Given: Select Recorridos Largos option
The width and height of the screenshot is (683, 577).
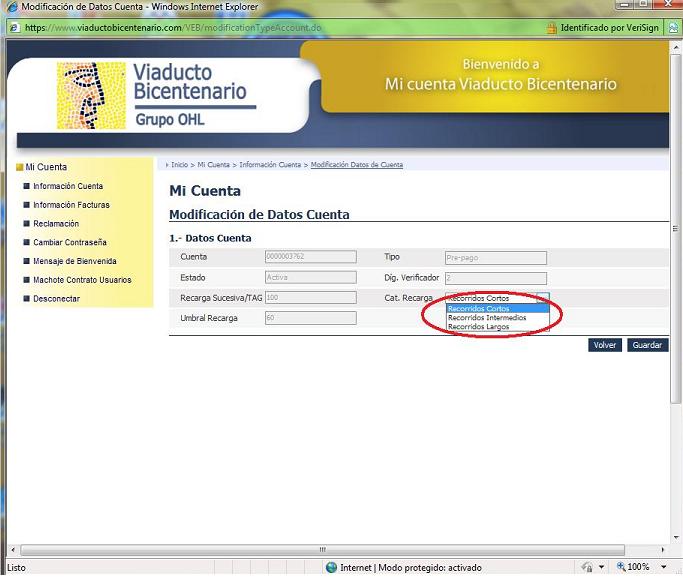Looking at the screenshot, I should 497,327.
